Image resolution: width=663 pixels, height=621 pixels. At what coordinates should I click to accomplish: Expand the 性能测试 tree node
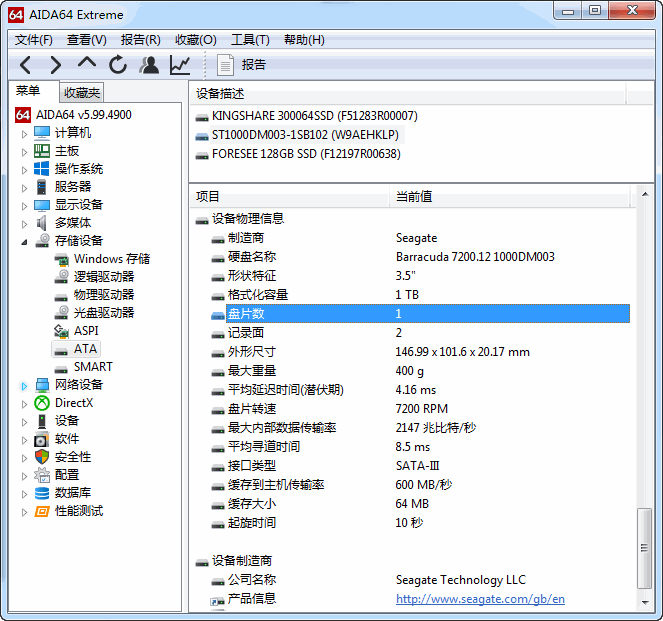pos(25,511)
